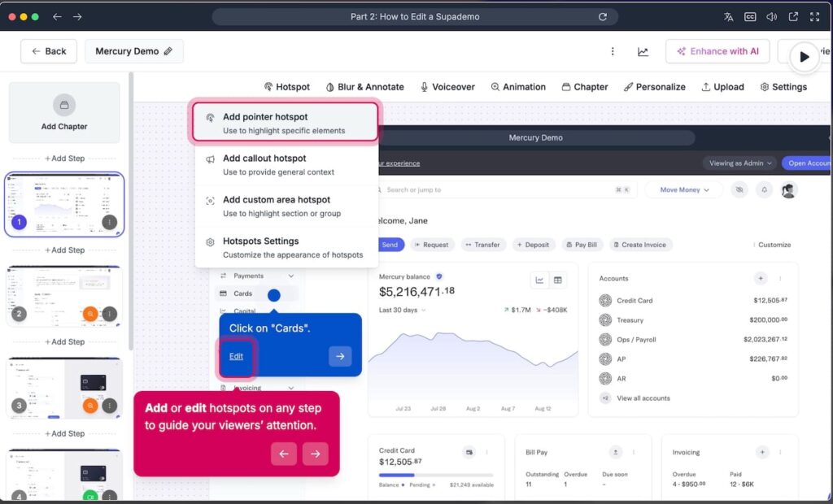Open options menu on step 1 thumbnail
This screenshot has height=504, width=833.
[110, 222]
